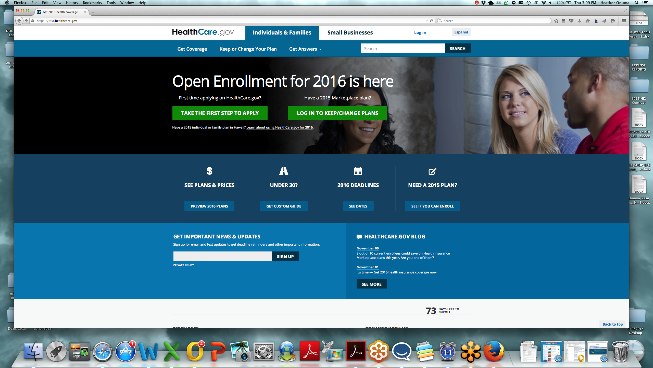
Task: Launch Firefox from the Dock
Action: pos(494,351)
